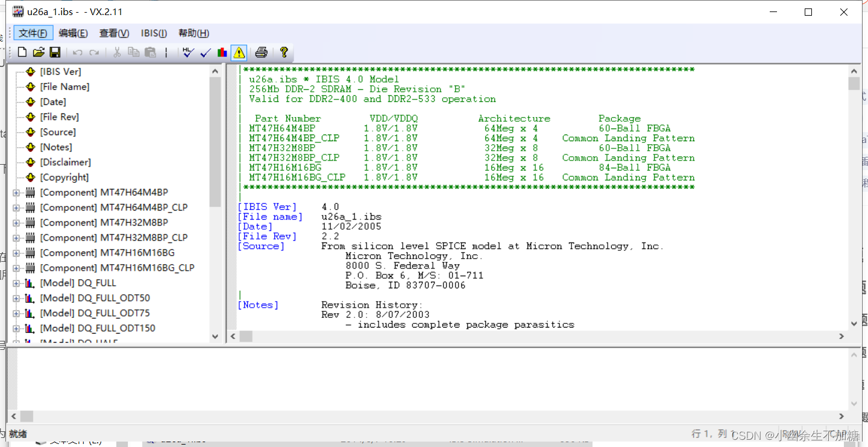Click the copy icon in the toolbar
The width and height of the screenshot is (868, 447).
pos(134,52)
